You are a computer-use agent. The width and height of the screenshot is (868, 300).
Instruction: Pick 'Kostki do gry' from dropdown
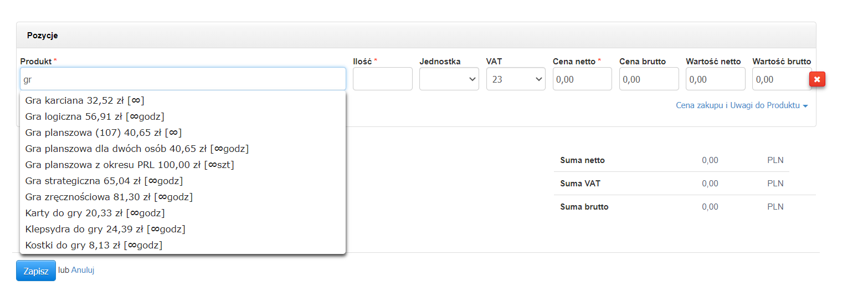pyautogui.click(x=94, y=245)
